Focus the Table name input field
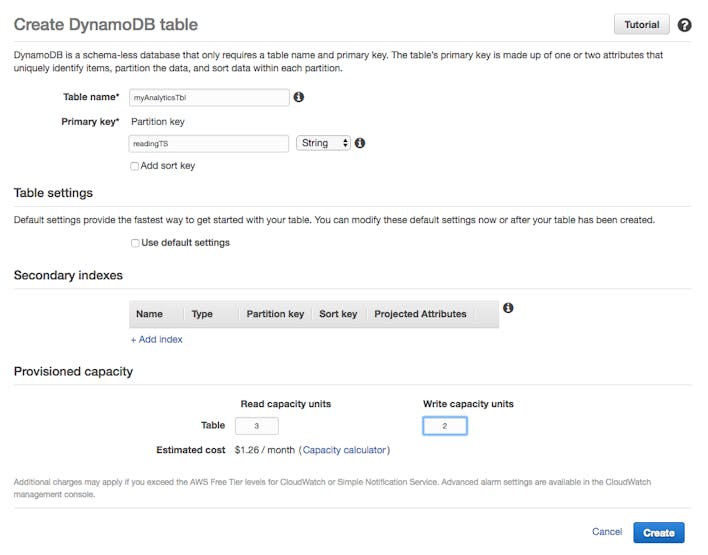Image resolution: width=708 pixels, height=555 pixels. (x=209, y=98)
